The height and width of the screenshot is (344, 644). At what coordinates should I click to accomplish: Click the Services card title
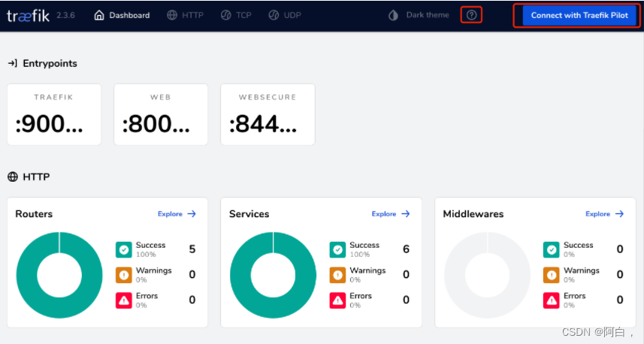click(249, 214)
